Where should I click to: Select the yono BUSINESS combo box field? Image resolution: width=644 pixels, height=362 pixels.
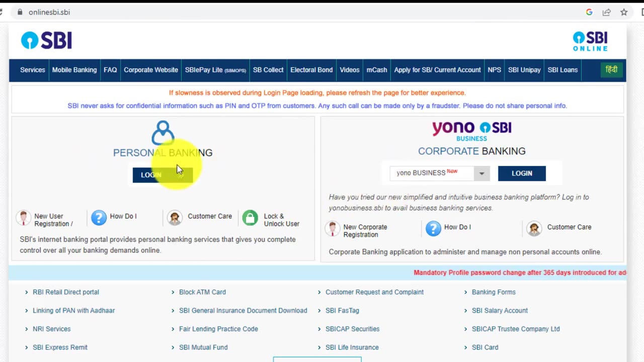pos(439,173)
